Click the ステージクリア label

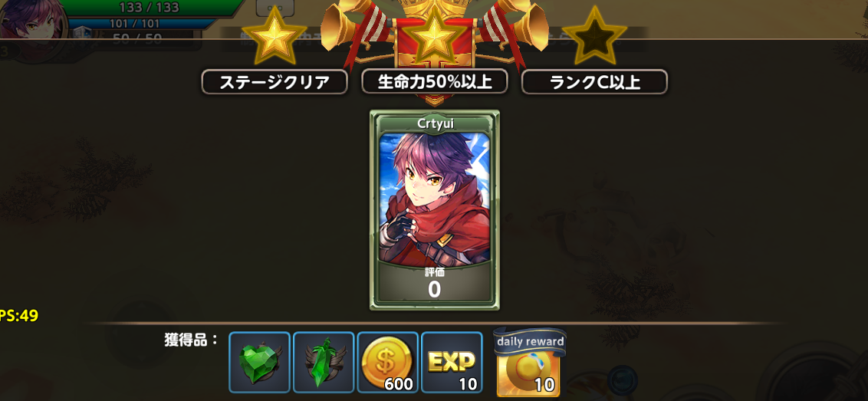275,82
